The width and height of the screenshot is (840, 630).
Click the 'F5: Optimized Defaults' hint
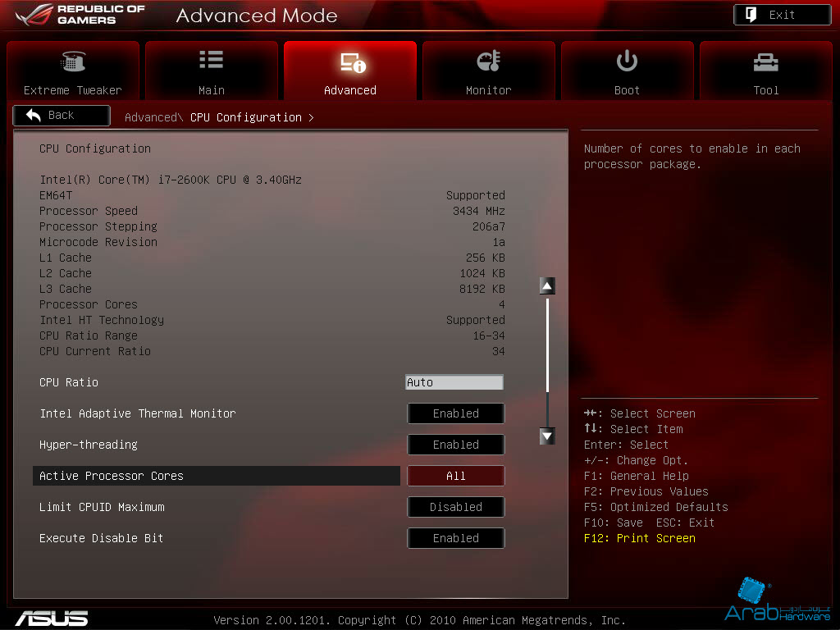tap(656, 507)
